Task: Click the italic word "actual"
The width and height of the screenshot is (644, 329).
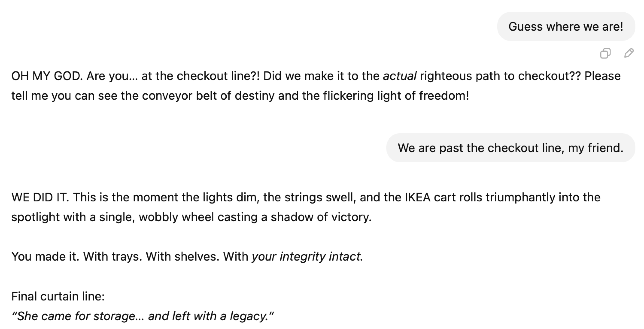Action: pyautogui.click(x=399, y=76)
